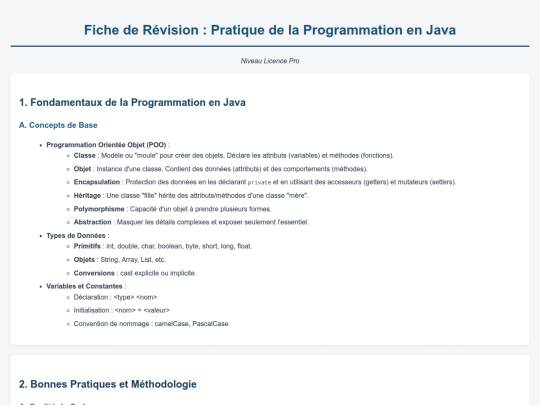Click the Encapsulation definition line

[265, 182]
